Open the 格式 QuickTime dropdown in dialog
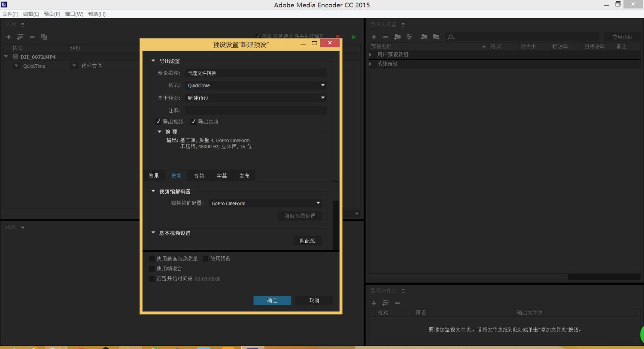Image resolution: width=644 pixels, height=349 pixels. pyautogui.click(x=256, y=85)
